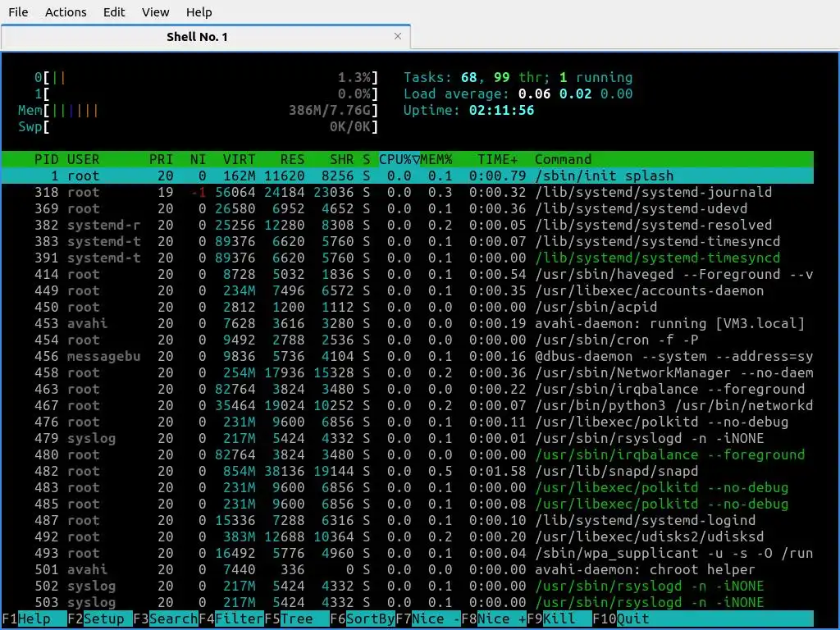
Task: Toggle F5 Tree view
Action: click(x=297, y=619)
